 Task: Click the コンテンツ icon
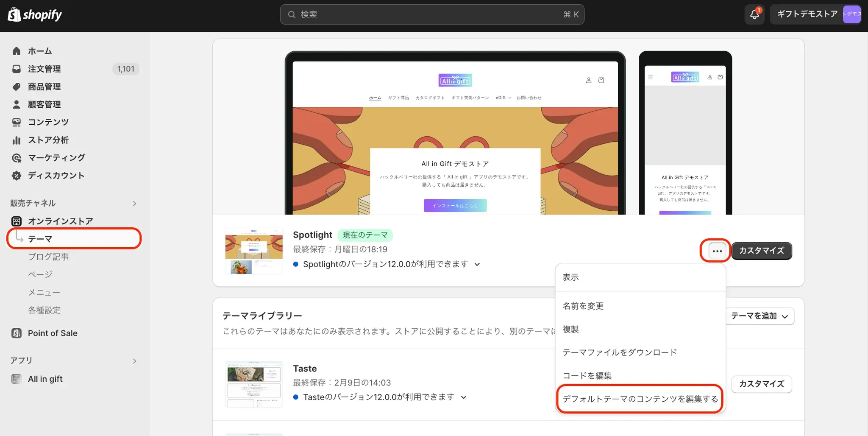tap(17, 122)
